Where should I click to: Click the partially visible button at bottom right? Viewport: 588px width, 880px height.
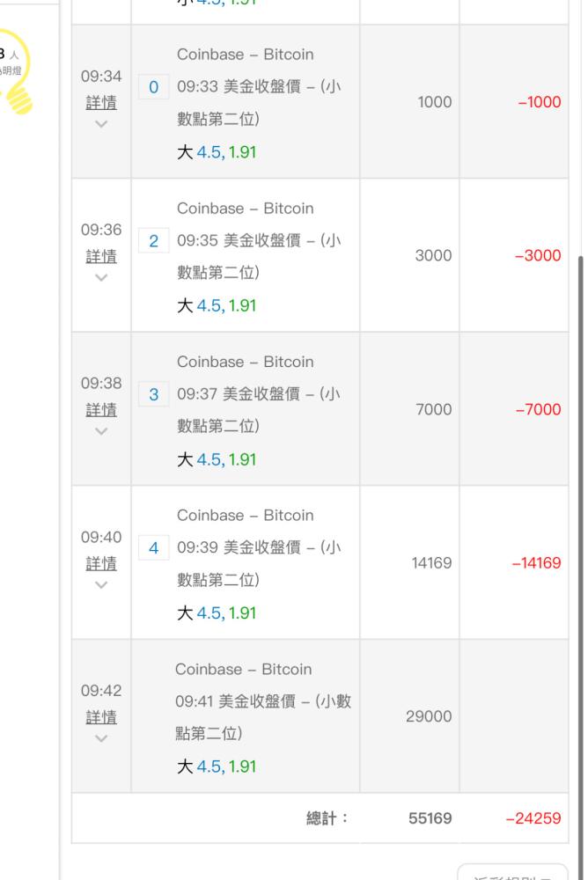click(512, 872)
